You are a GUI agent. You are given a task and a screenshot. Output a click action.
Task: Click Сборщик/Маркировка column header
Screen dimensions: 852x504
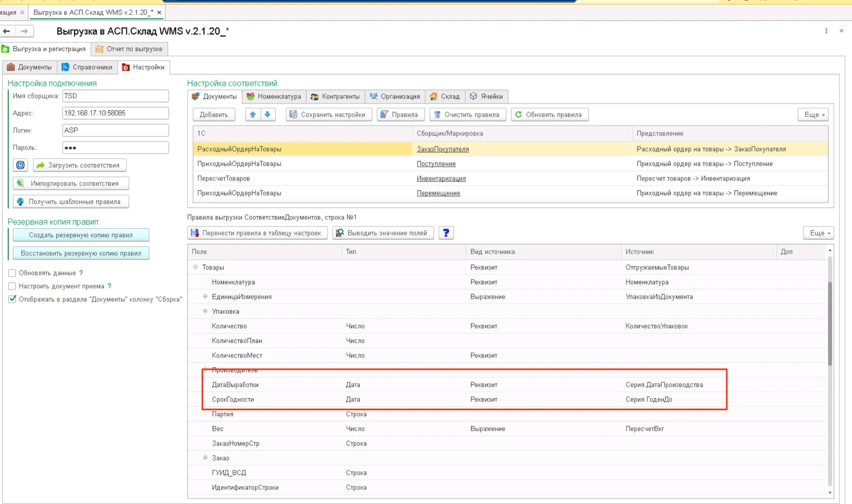coord(522,134)
